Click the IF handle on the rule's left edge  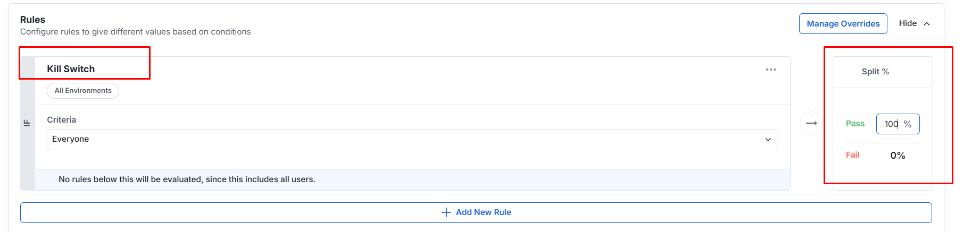click(27, 123)
